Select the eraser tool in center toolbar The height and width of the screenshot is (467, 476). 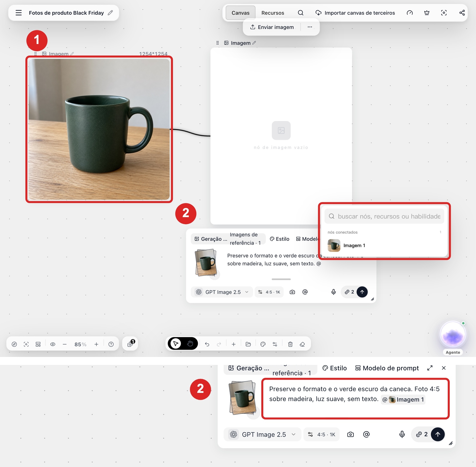point(302,344)
